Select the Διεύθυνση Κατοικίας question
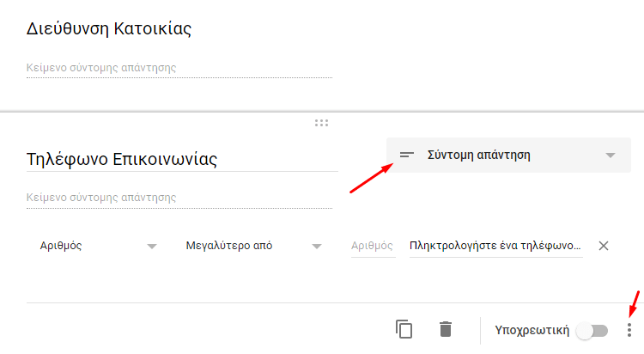This screenshot has height=354, width=644. [109, 28]
